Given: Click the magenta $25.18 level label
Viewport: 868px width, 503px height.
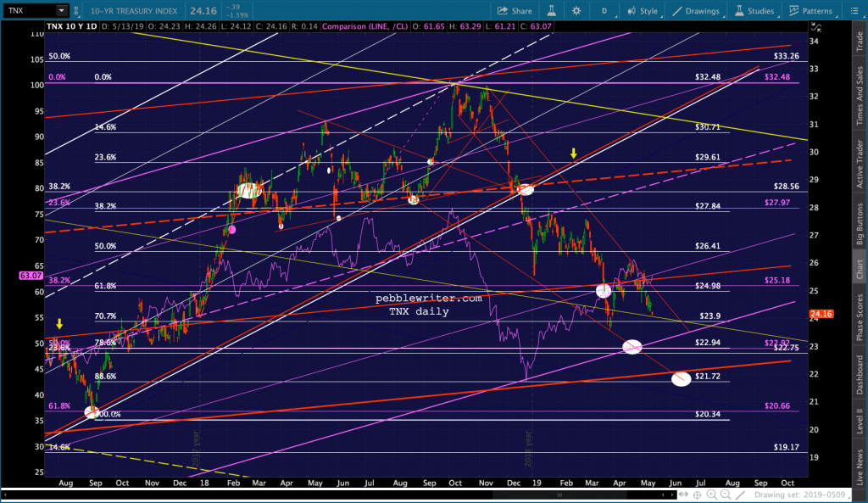Looking at the screenshot, I should (x=777, y=280).
